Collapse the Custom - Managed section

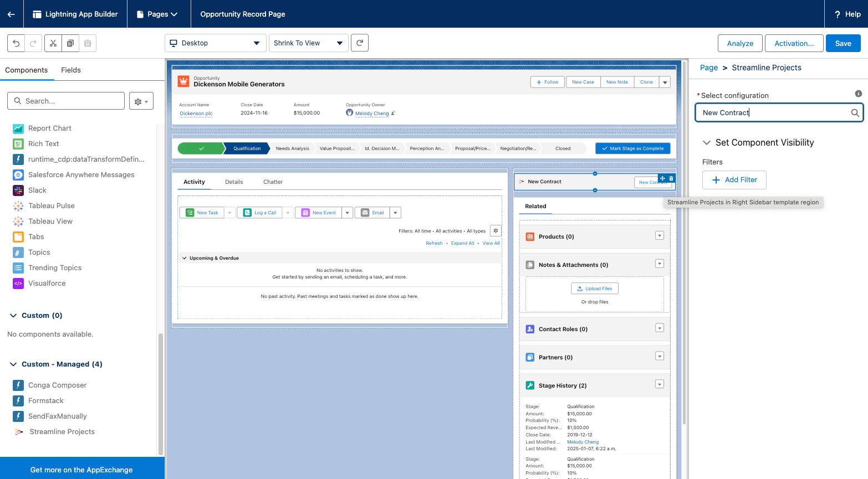[x=13, y=364]
